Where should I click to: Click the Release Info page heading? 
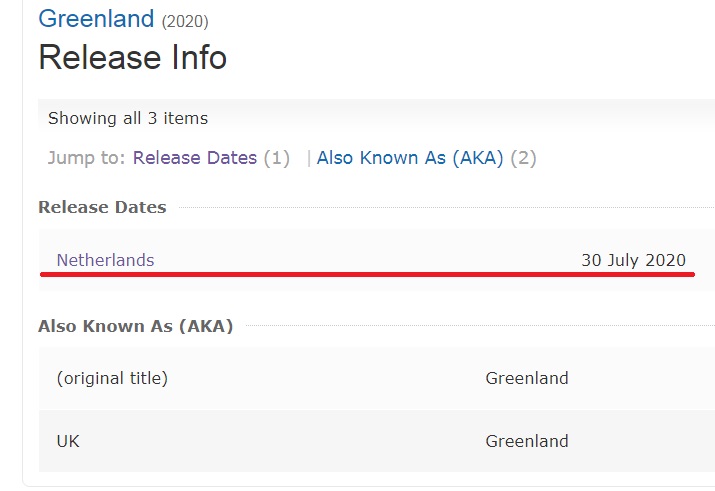[132, 57]
